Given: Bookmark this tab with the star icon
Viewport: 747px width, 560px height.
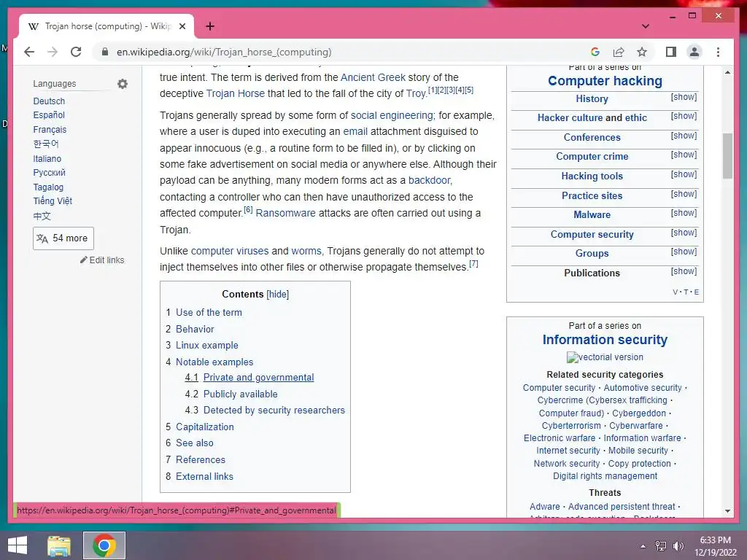Looking at the screenshot, I should [x=642, y=52].
